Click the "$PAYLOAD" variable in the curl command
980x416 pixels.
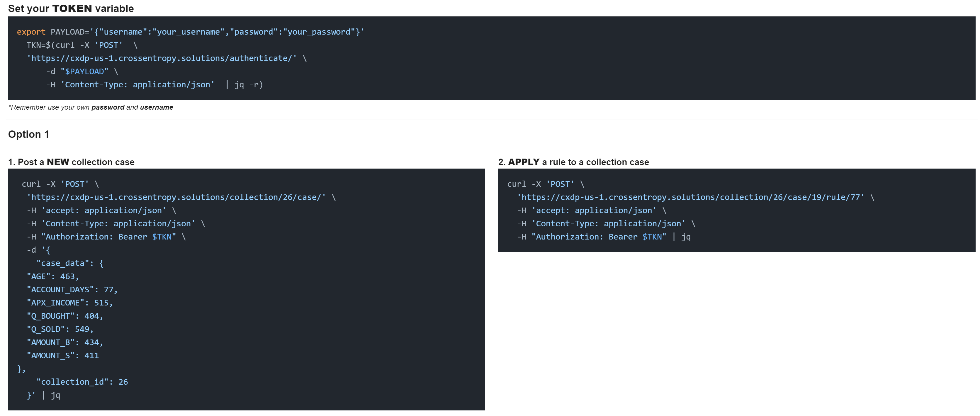coord(84,72)
